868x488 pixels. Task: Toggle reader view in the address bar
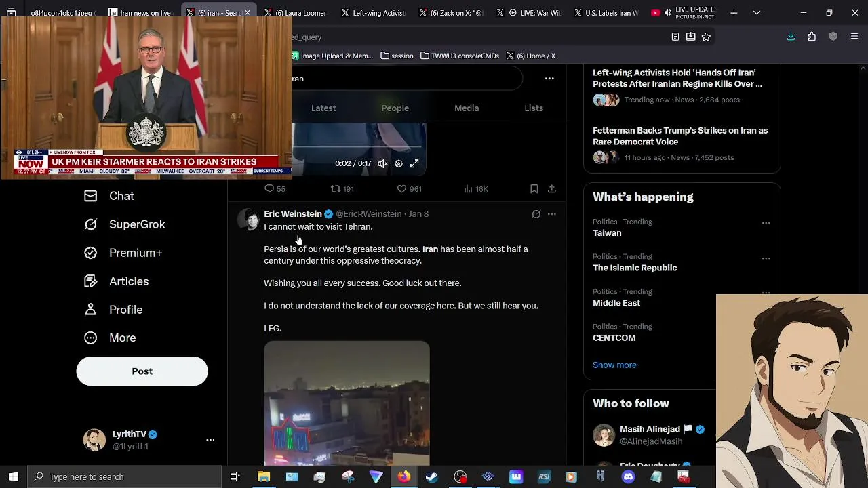point(675,37)
